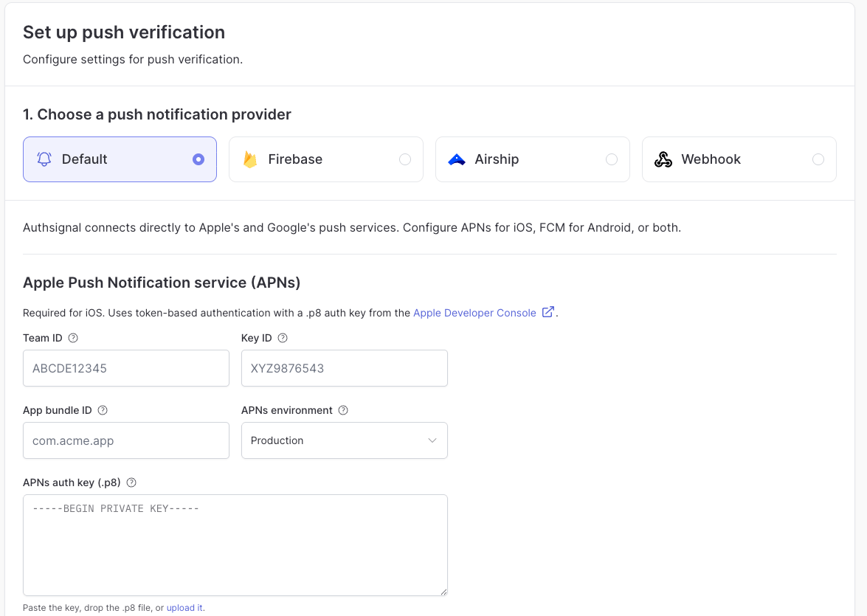Open the Apple Developer Console link
The image size is (867, 616).
click(474, 313)
